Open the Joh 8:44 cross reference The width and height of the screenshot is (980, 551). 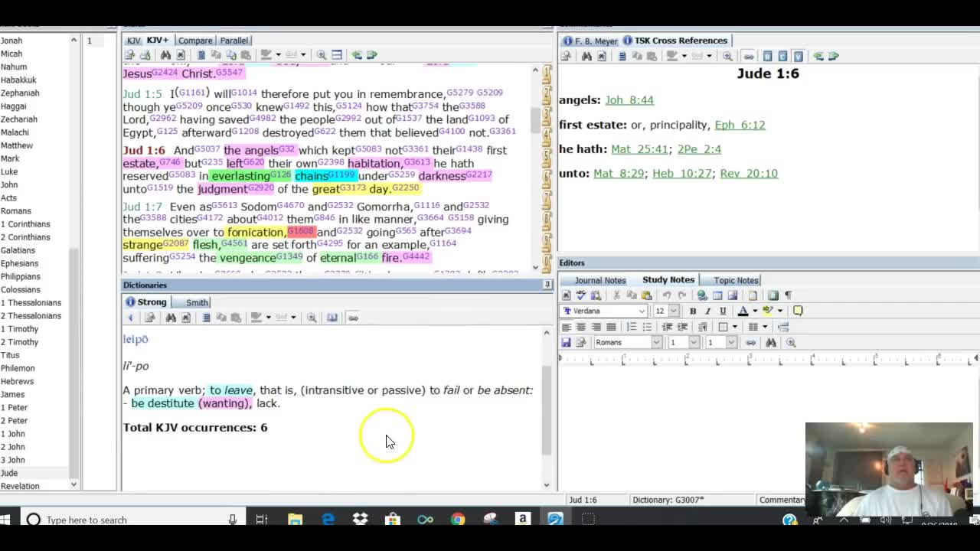pos(629,100)
